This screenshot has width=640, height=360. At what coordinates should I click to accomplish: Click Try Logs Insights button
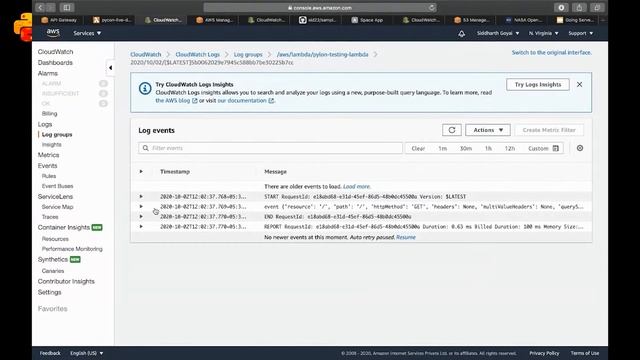[538, 84]
